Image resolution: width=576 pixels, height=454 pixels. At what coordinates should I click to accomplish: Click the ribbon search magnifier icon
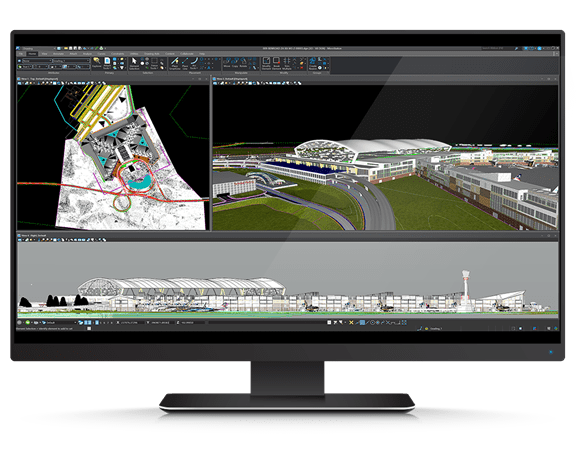coord(516,48)
